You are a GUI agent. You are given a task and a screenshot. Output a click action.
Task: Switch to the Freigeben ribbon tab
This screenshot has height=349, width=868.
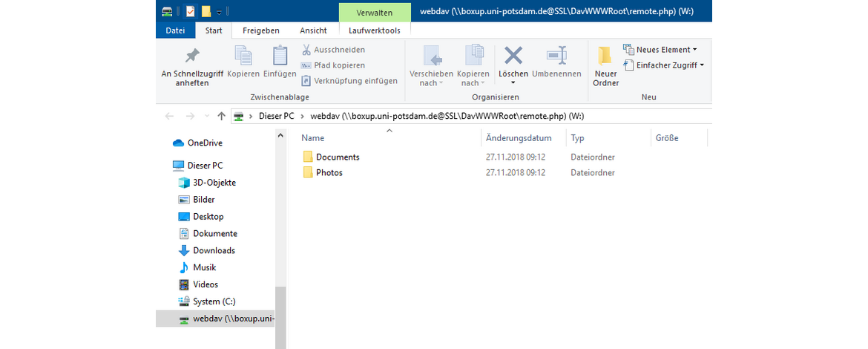coord(260,30)
